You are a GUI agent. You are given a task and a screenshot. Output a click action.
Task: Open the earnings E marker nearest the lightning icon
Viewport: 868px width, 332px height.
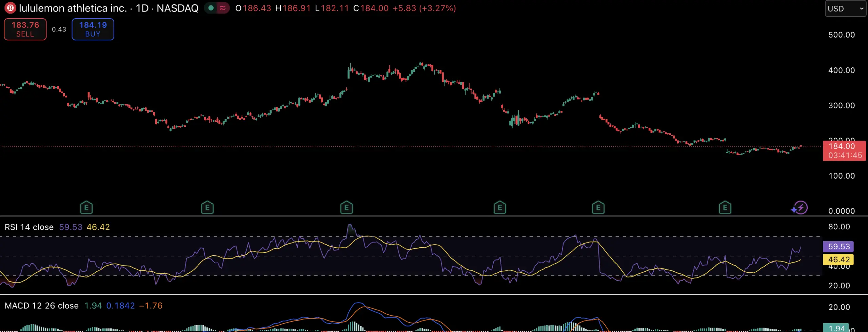pos(725,207)
